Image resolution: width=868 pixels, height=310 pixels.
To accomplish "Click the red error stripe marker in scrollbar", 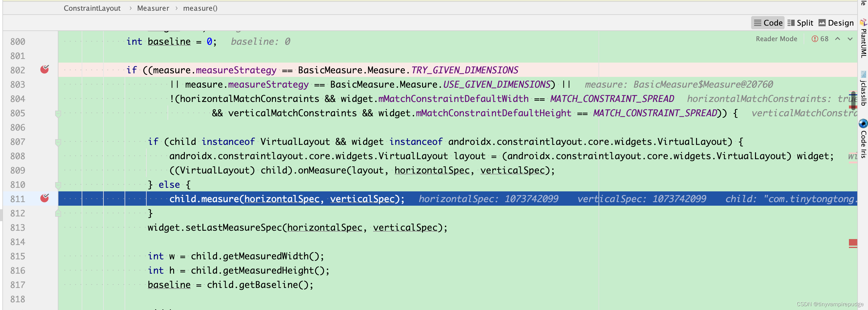I will pyautogui.click(x=853, y=243).
